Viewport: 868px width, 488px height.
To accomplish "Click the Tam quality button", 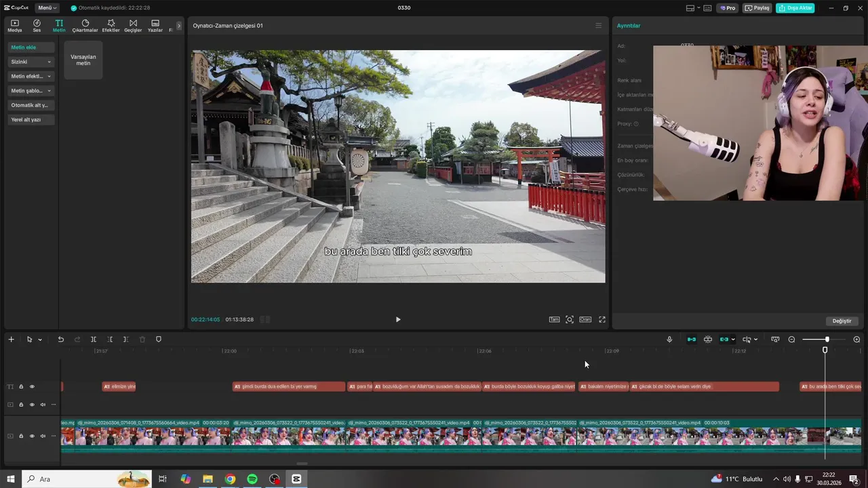I will pos(554,319).
